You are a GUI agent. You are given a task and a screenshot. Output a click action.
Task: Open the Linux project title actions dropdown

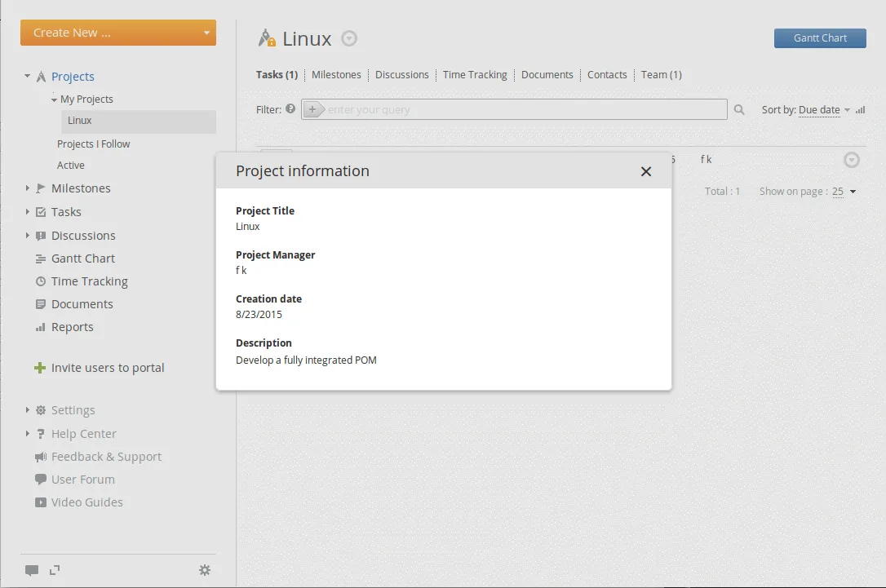point(349,38)
